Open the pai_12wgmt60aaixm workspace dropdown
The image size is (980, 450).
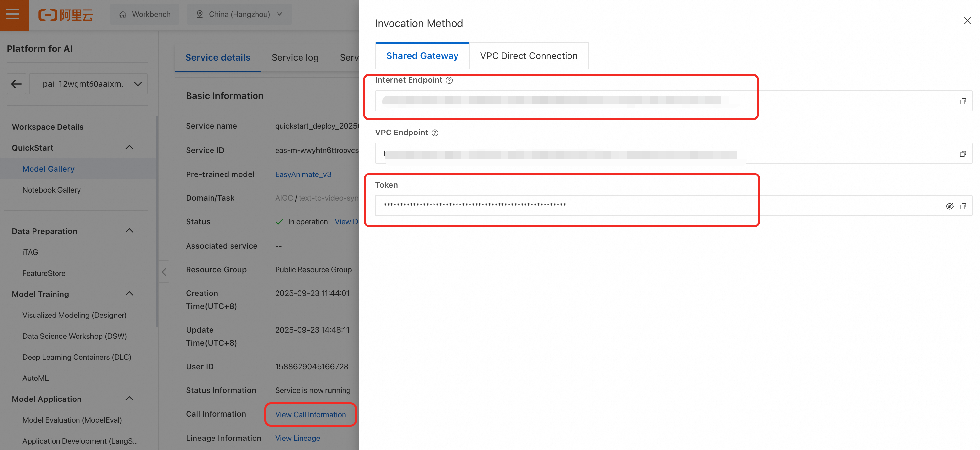tap(88, 84)
